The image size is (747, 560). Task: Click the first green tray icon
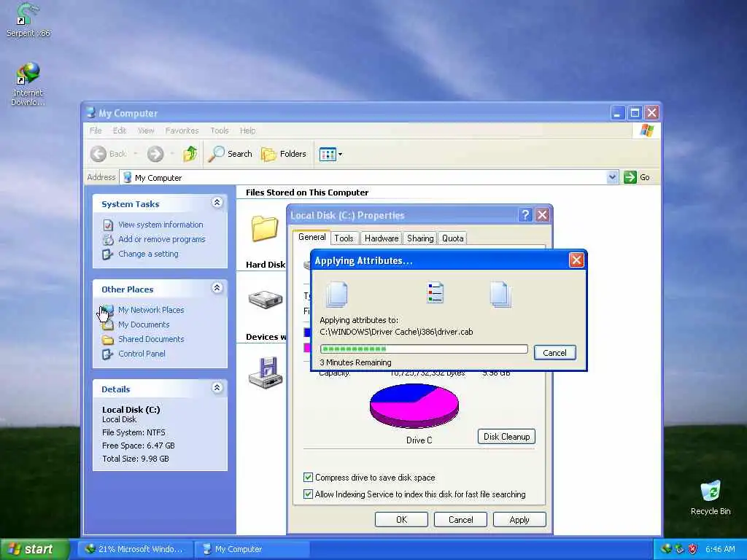(665, 549)
